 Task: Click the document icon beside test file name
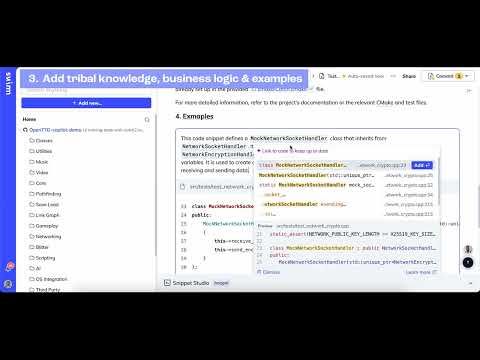tap(322, 76)
